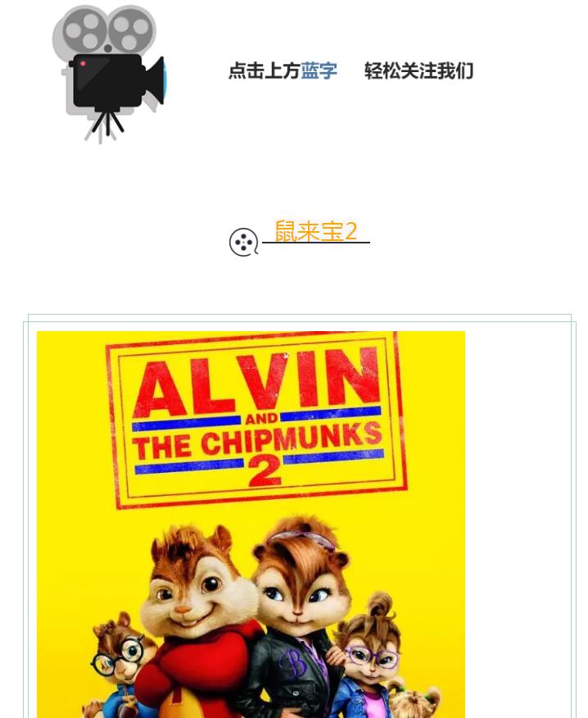The height and width of the screenshot is (718, 588).
Task: Click the camera's black lens hood
Action: point(155,81)
